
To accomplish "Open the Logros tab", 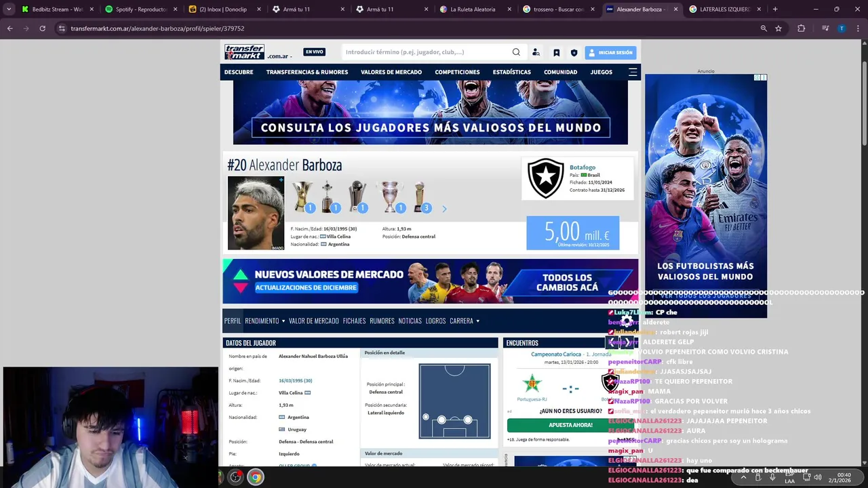I will [x=435, y=321].
